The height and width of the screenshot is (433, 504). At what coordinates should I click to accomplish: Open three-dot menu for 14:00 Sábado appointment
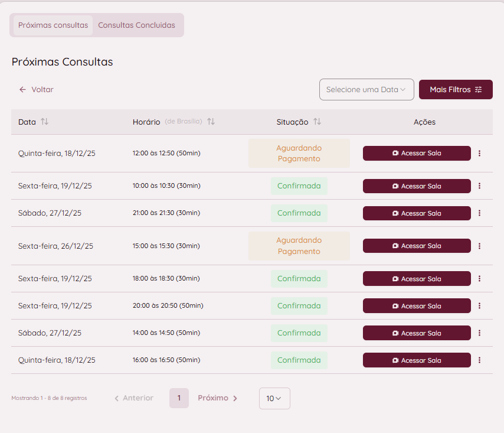(x=479, y=333)
